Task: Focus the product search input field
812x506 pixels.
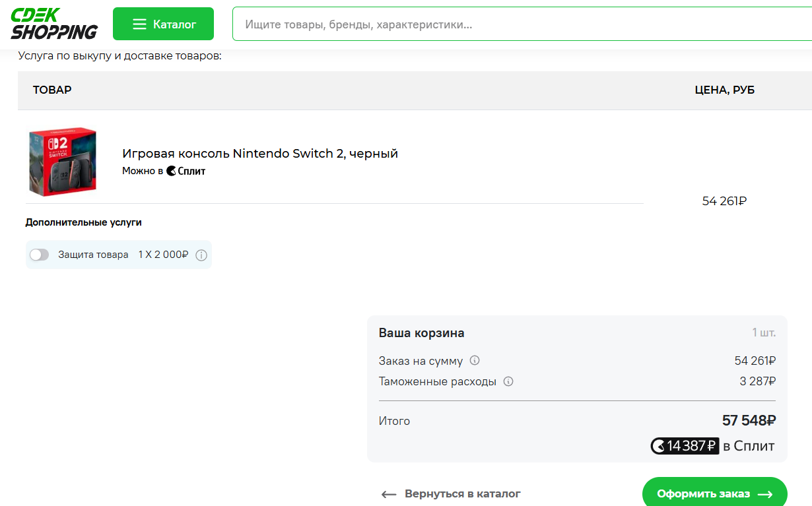Action: (x=522, y=24)
